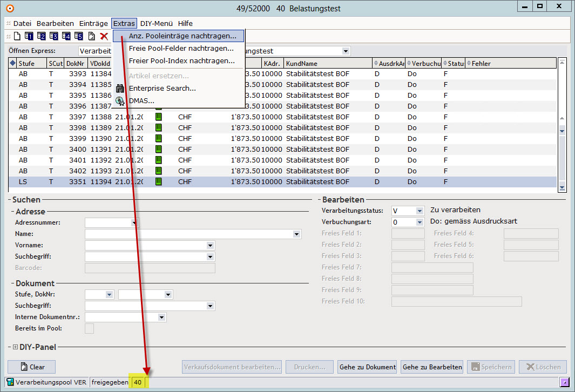This screenshot has height=392, width=575.
Task: Click the blue diamond column header icon
Action: (13, 63)
